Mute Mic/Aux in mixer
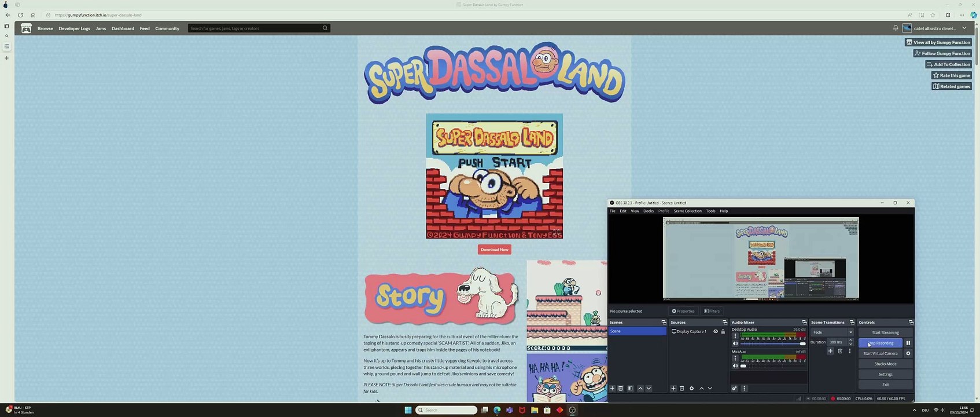Screen dimensions: 980x417 735,365
